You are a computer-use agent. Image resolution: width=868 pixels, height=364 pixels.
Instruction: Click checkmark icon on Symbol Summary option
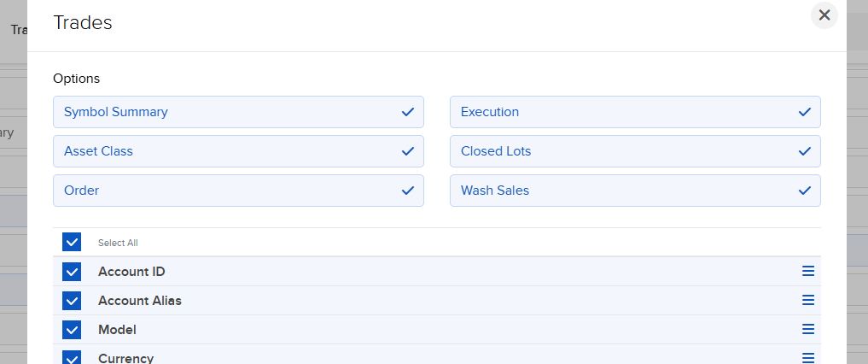[408, 112]
